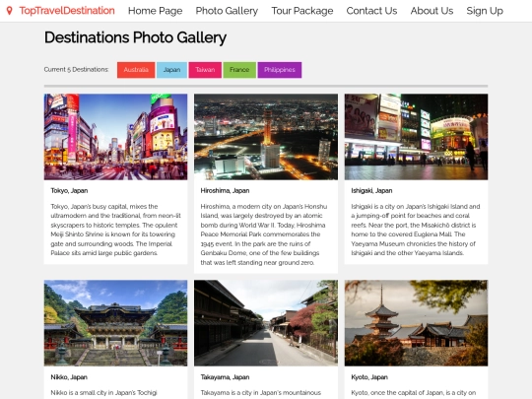
Task: Select the Taiwan destination filter
Action: point(205,70)
